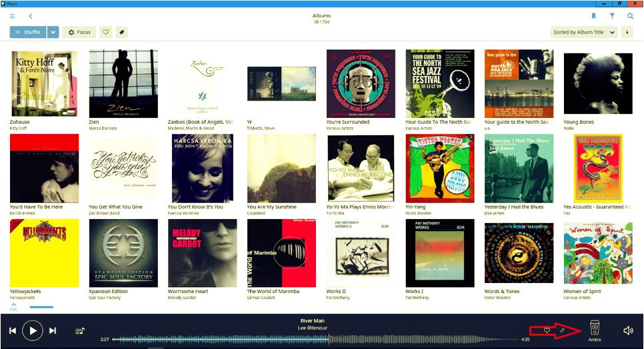This screenshot has height=349, width=644.
Task: Open the Sorted by Album Title dropdown
Action: [x=584, y=32]
